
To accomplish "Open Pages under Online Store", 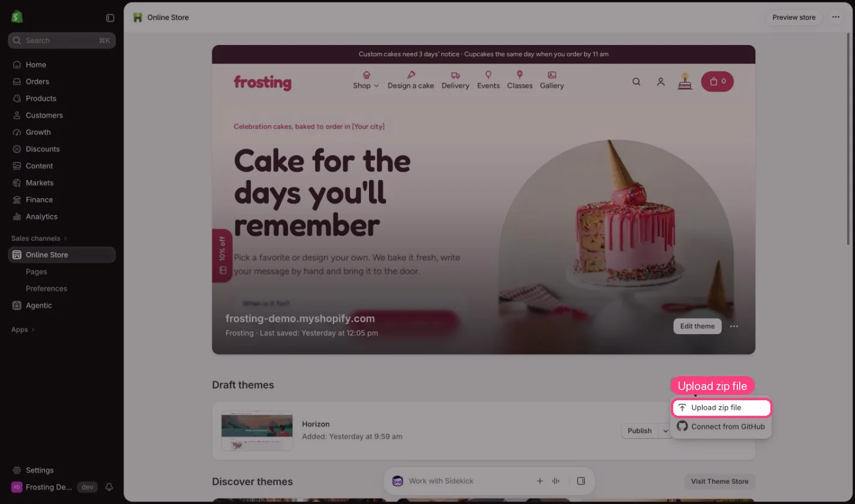I will pyautogui.click(x=37, y=272).
